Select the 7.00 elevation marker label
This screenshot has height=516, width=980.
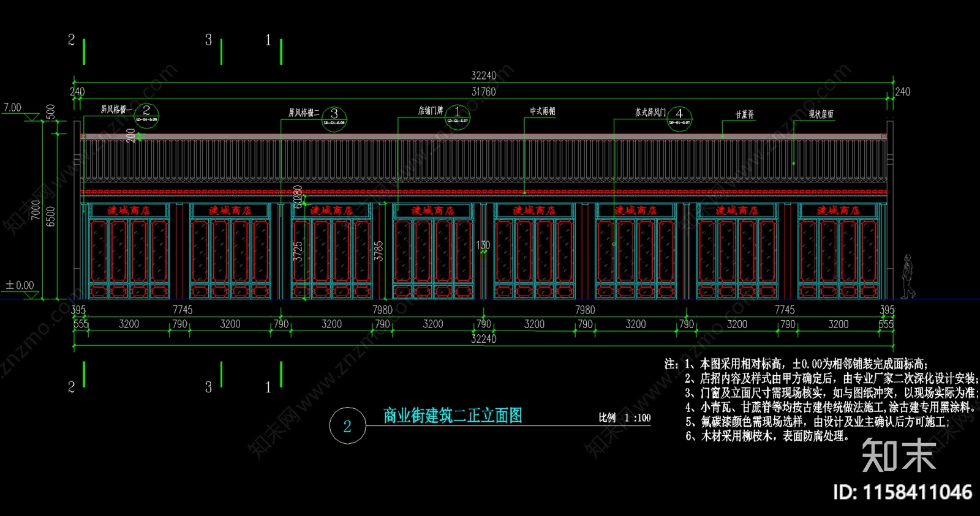12,108
